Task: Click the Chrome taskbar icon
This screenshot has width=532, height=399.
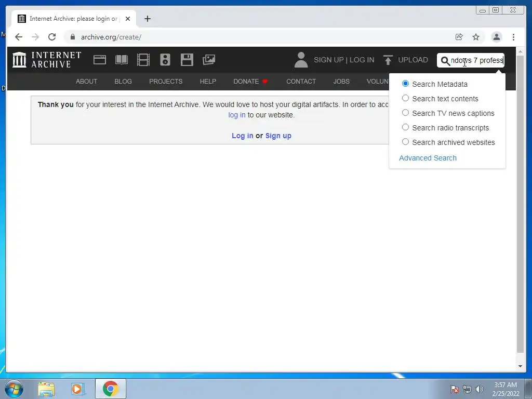Action: 110,389
